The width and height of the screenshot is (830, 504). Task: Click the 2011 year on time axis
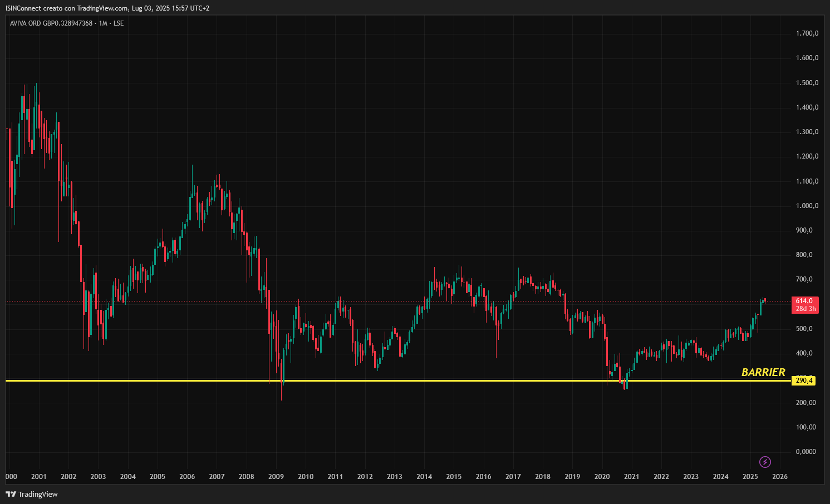pos(335,477)
